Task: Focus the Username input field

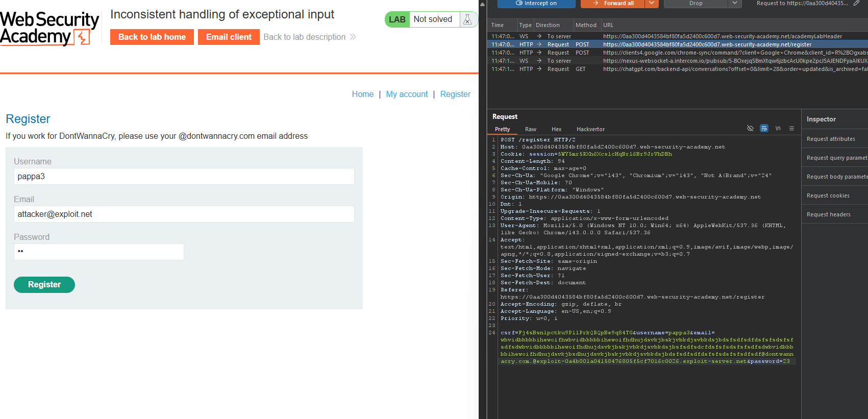Action: (x=184, y=177)
